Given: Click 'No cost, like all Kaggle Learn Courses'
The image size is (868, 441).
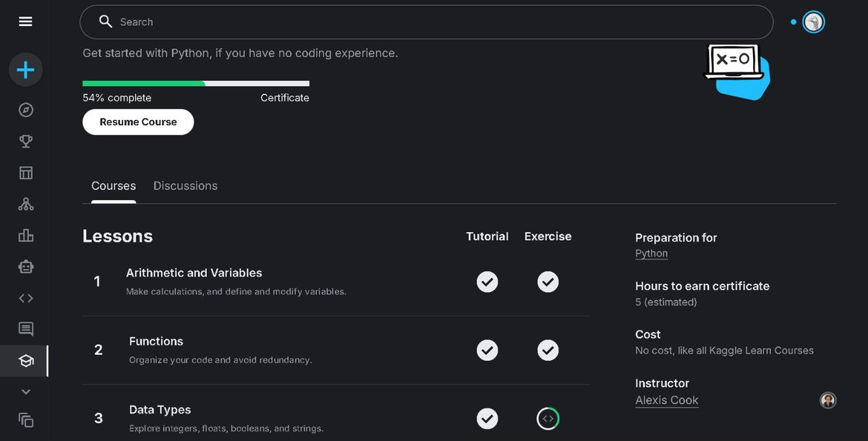Looking at the screenshot, I should click(x=724, y=351).
